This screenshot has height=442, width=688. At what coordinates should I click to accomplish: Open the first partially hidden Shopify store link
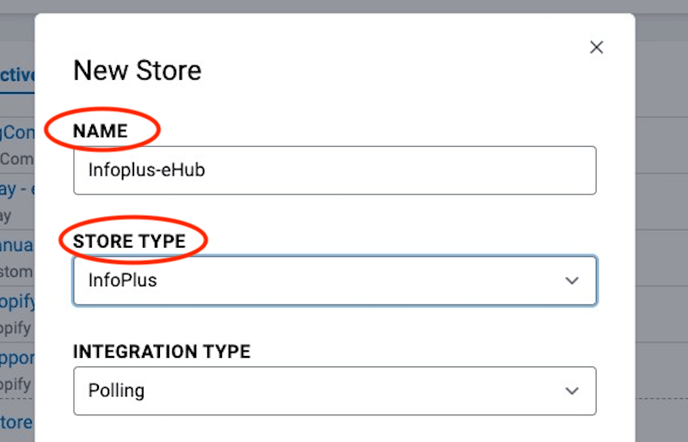tap(17, 302)
